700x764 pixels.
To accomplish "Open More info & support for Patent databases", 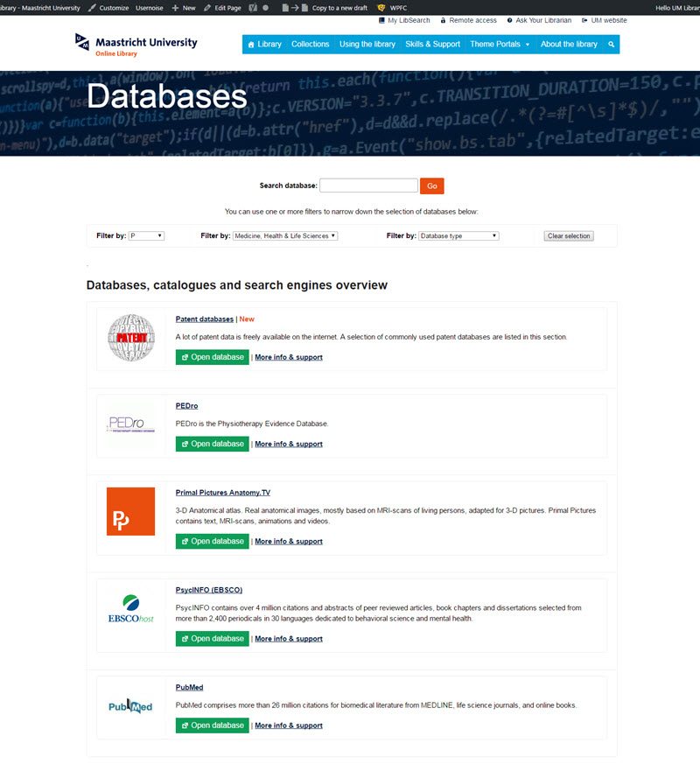I will pos(289,357).
